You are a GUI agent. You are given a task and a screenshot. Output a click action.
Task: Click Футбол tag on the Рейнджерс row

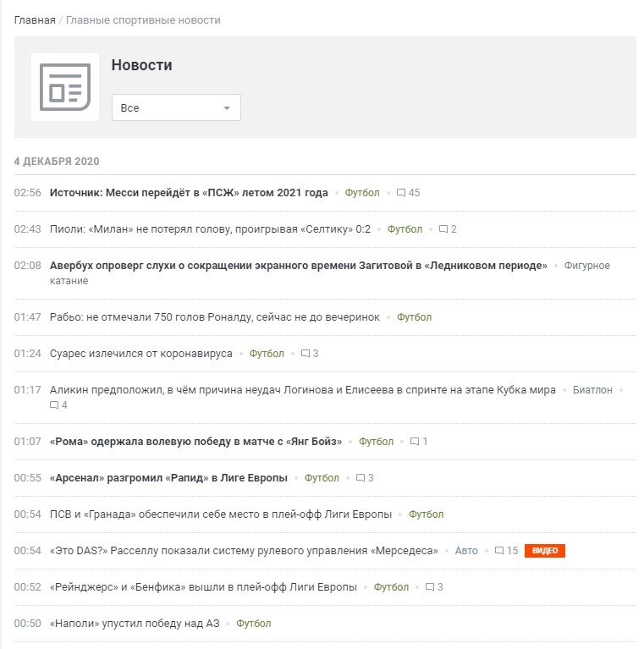click(x=391, y=587)
